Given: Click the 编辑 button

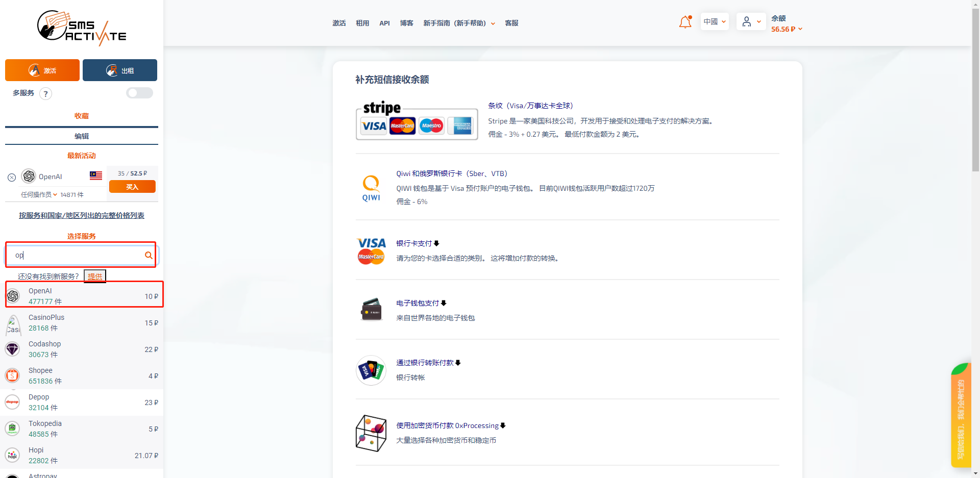Looking at the screenshot, I should [82, 136].
